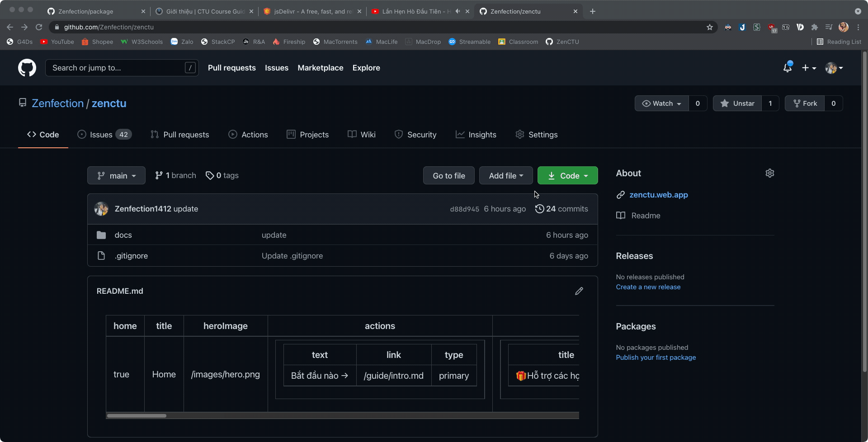868x442 pixels.
Task: Close the Zenfection/package tab
Action: tap(143, 11)
